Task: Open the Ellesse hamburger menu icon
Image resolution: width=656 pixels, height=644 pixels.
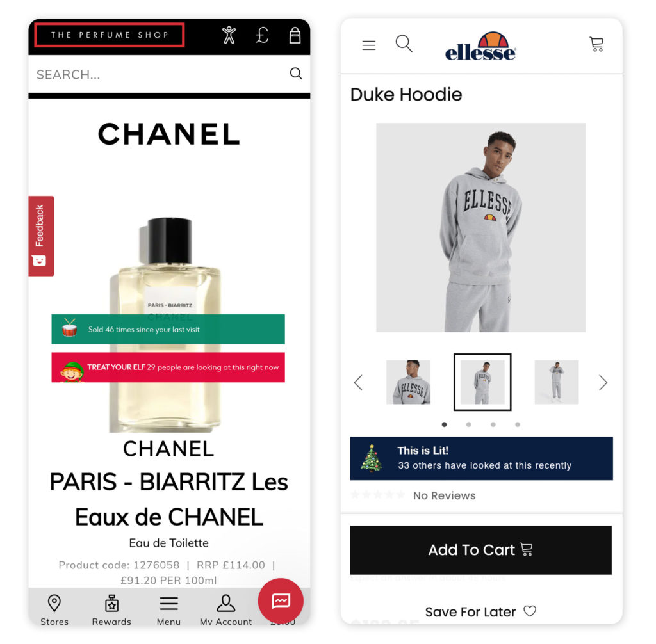Action: click(x=368, y=45)
